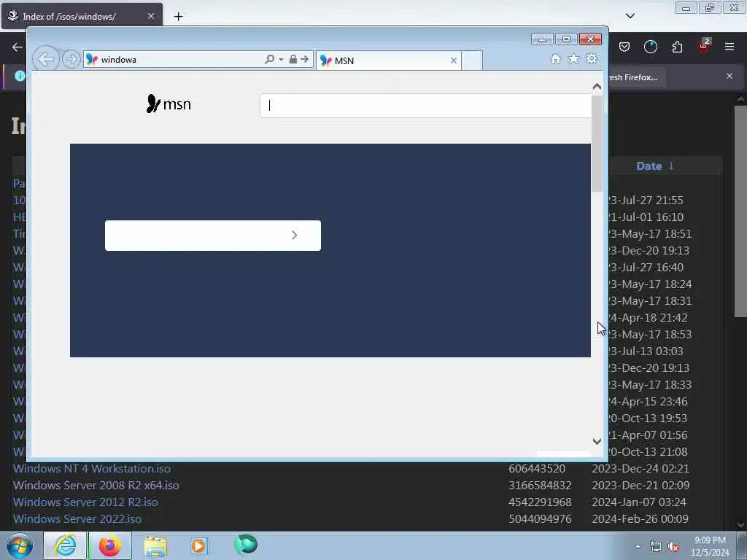This screenshot has width=747, height=560.
Task: Click the green round app icon in taskbar
Action: [x=246, y=544]
